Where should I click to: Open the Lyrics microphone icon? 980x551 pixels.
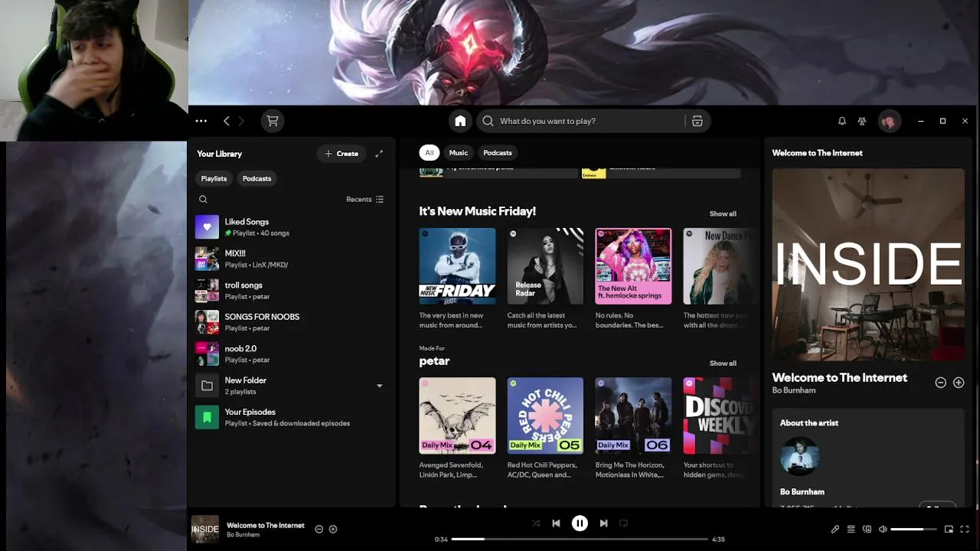click(x=835, y=529)
